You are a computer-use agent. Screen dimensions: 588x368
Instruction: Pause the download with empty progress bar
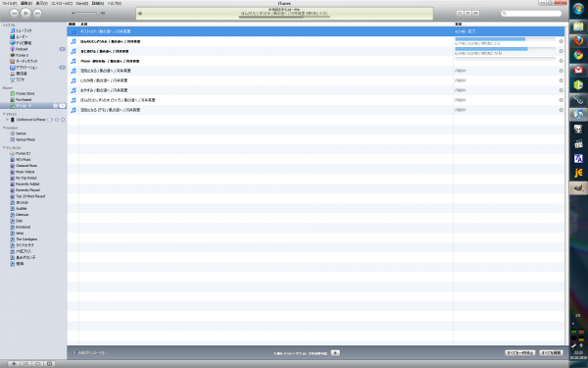pos(561,61)
